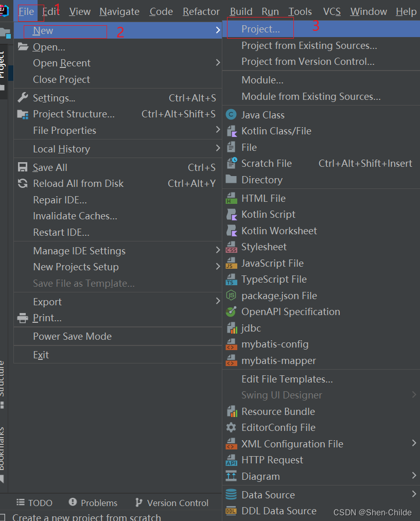
Task: Open the Tools menu
Action: coord(300,12)
